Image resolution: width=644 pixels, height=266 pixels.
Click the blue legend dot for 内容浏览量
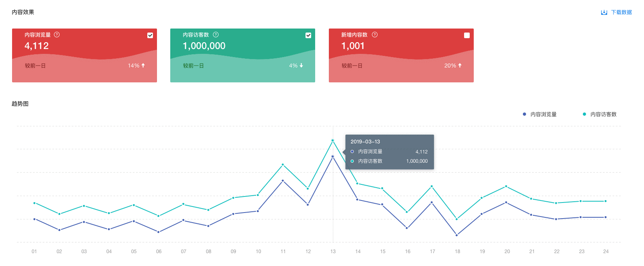[524, 114]
